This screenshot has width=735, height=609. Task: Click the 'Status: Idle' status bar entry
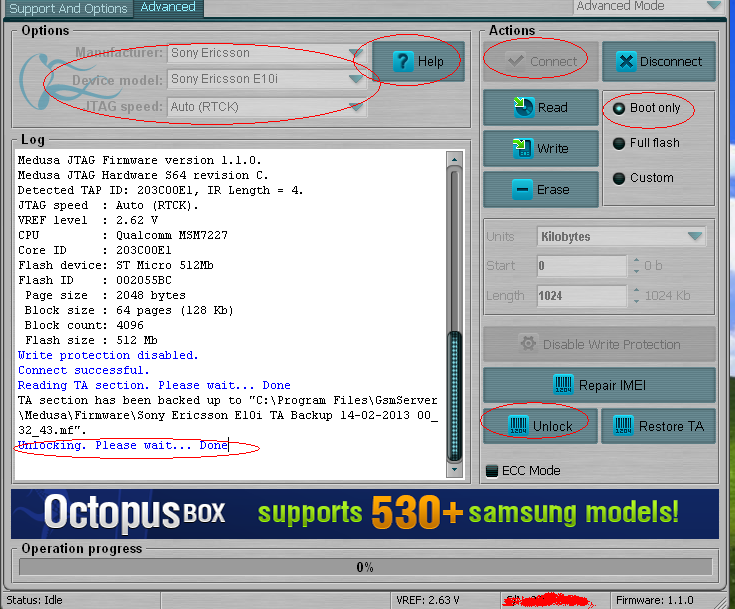click(x=34, y=600)
